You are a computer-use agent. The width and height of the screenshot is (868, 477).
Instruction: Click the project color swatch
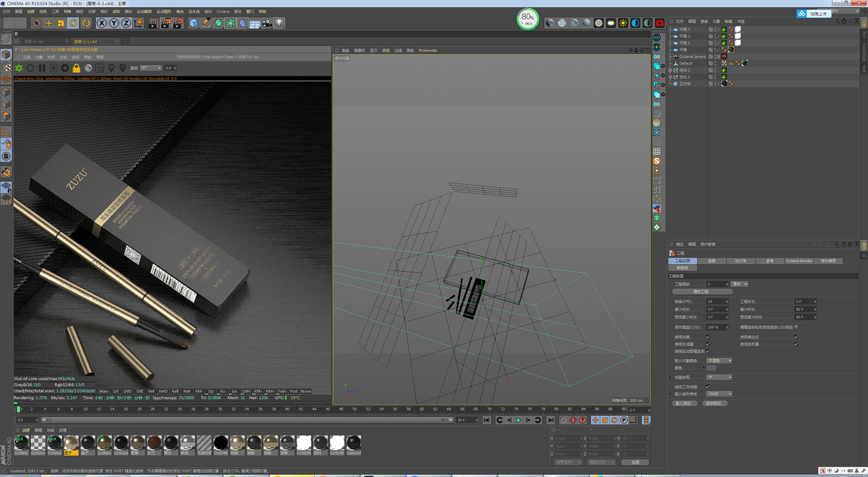(711, 368)
